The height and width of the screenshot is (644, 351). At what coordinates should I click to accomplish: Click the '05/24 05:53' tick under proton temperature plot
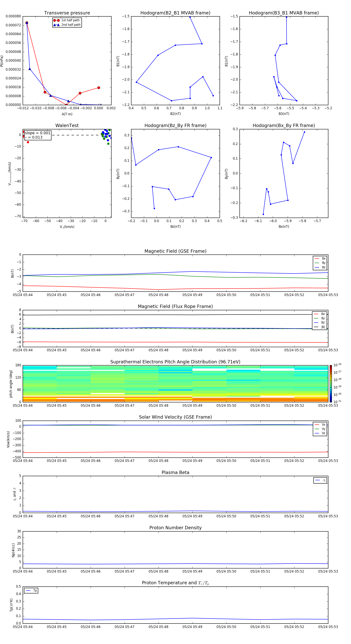[328, 627]
